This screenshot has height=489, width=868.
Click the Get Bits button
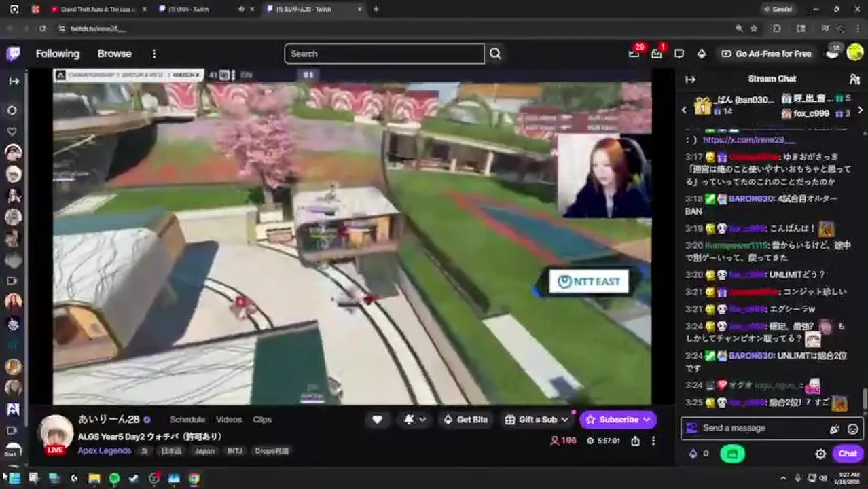coord(465,420)
